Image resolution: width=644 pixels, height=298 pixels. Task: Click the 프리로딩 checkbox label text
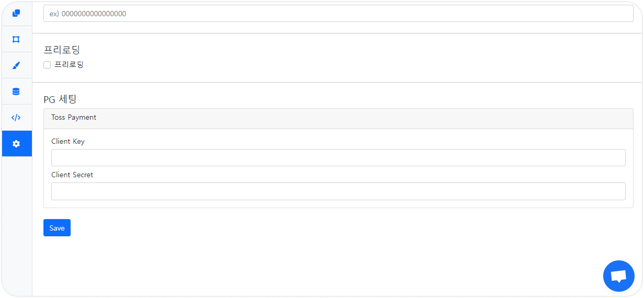pyautogui.click(x=69, y=65)
